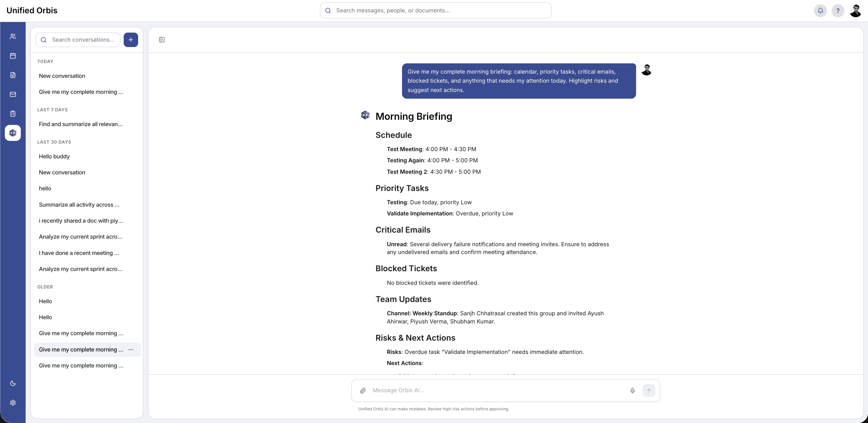Click the notifications bell icon
Screen dimensions: 868x423
pos(820,11)
